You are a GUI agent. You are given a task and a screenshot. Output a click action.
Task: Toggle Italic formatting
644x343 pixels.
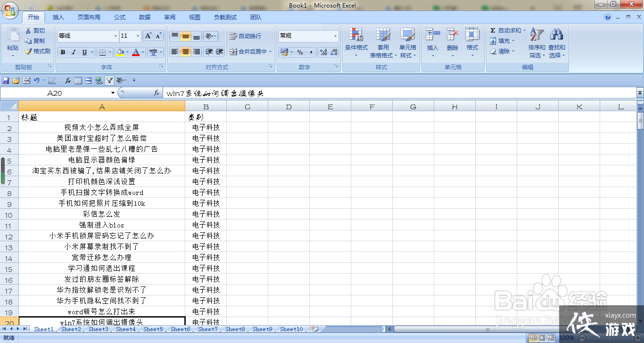coord(74,52)
